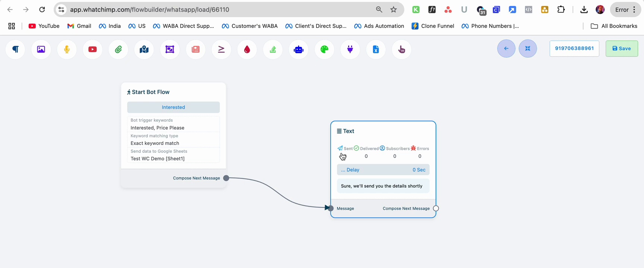
Task: Add an Interactive component with the pointing-hand icon
Action: click(x=402, y=50)
